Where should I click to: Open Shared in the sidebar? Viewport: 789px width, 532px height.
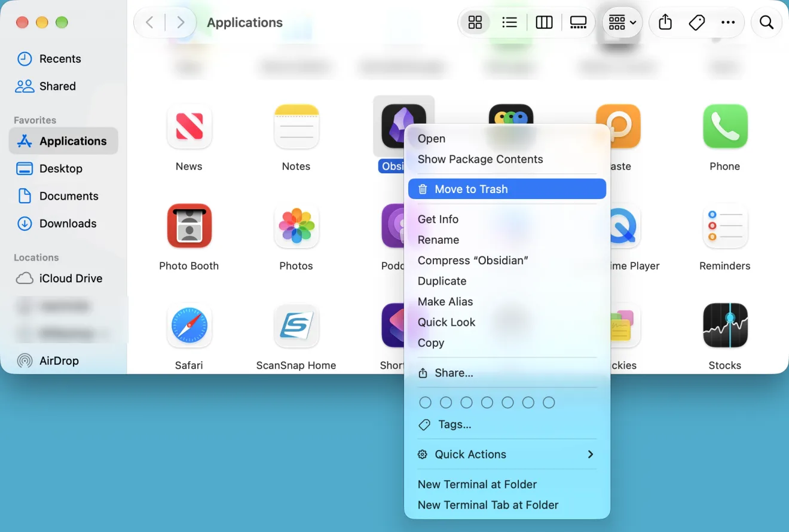(x=63, y=86)
